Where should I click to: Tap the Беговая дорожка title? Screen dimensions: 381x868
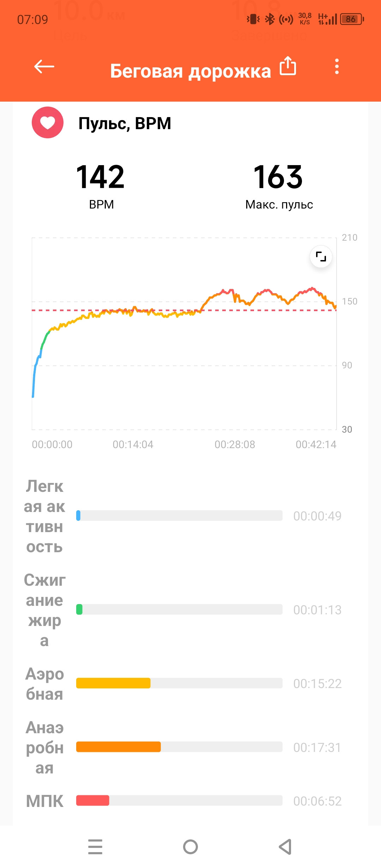tap(190, 71)
